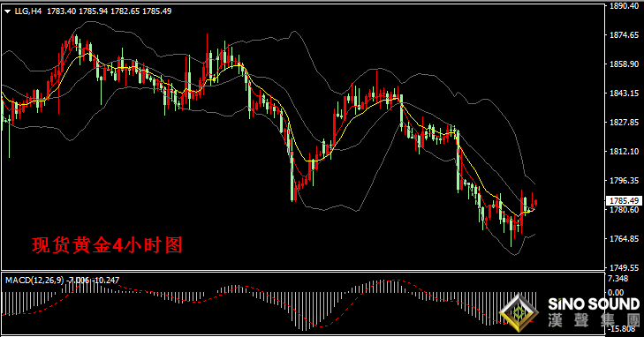Viewport: 644px width, 337px height.
Task: Click the Sino Sound diamond logo icon
Action: [519, 312]
